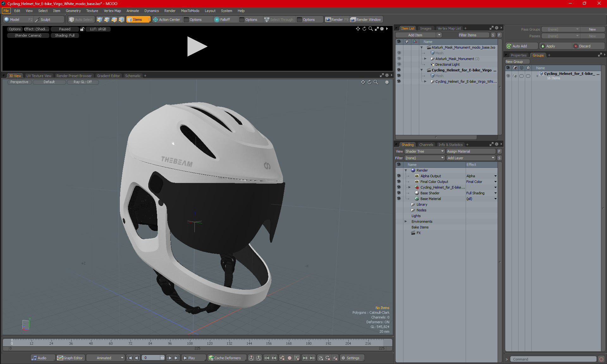
Task: Open Shader Tree view dropdown
Action: (425, 151)
